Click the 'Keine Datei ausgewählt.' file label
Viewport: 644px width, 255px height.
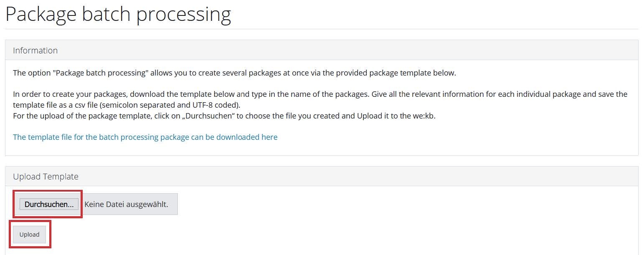[x=126, y=204]
